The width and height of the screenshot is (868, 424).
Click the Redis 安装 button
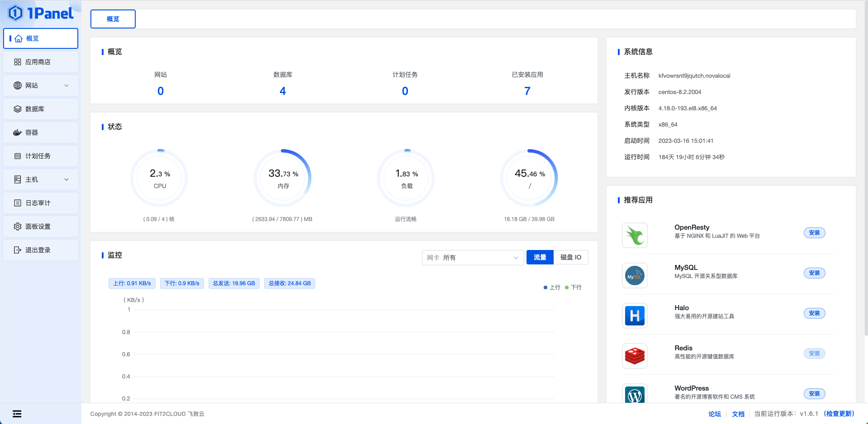tap(814, 353)
